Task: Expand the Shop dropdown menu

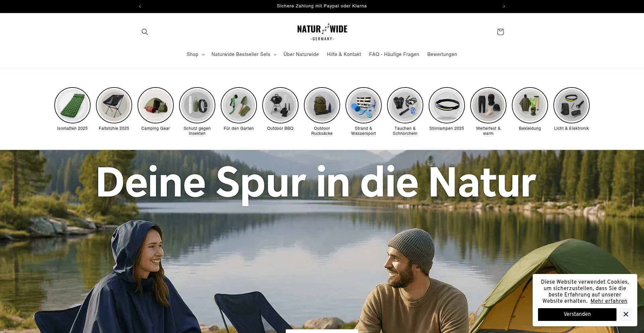Action: pos(196,54)
